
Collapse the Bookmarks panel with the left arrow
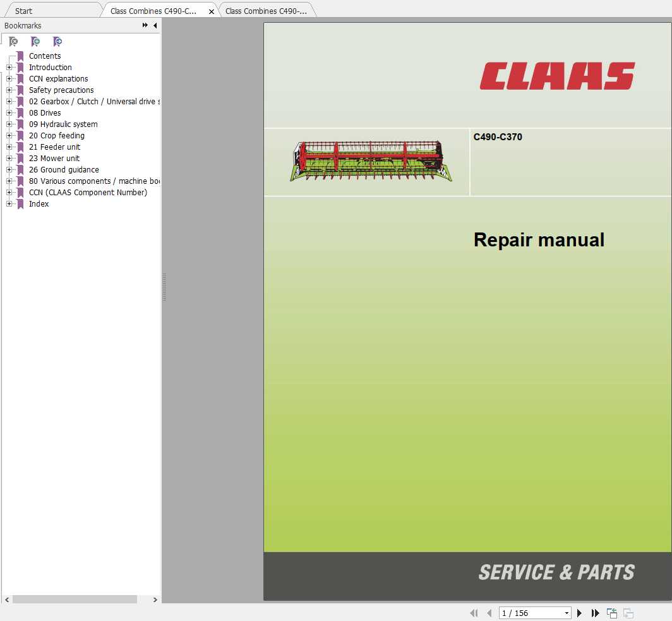[155, 25]
